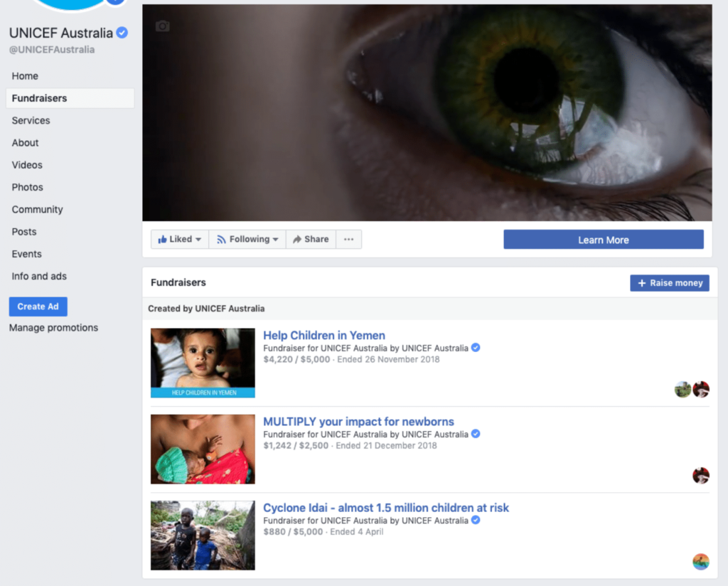Open Info and ads section
This screenshot has width=728, height=586.
39,276
